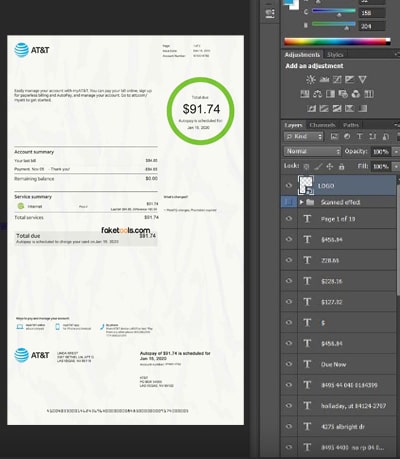
Task: Hide the 'Due Now' text layer
Action: (289, 364)
